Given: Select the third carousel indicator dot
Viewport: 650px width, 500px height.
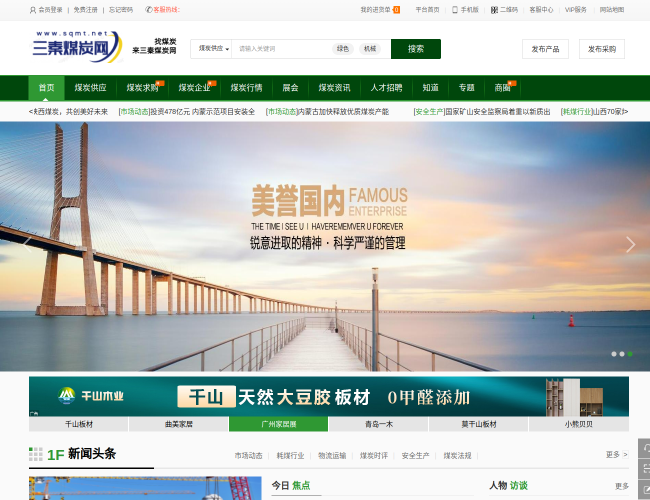Looking at the screenshot, I should tap(630, 354).
